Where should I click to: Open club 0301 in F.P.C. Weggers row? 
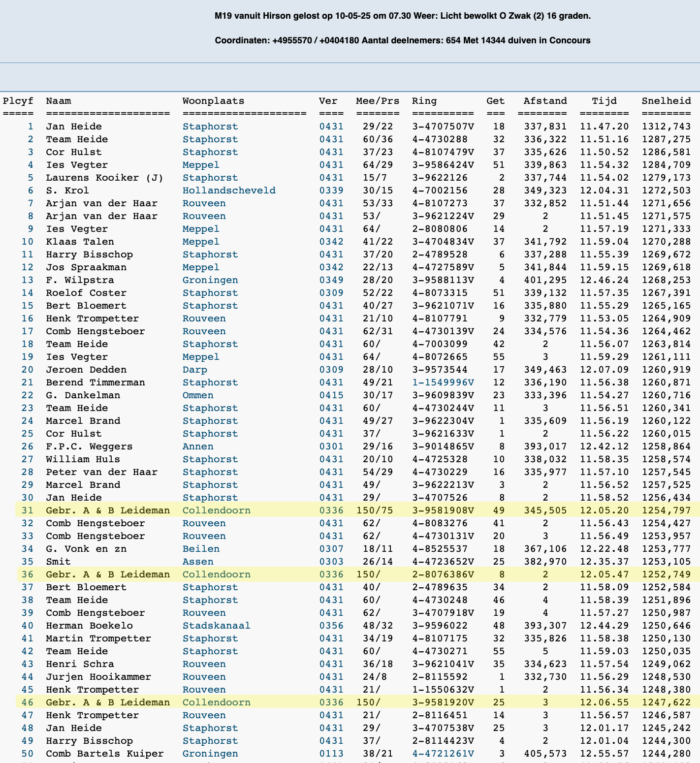point(331,446)
